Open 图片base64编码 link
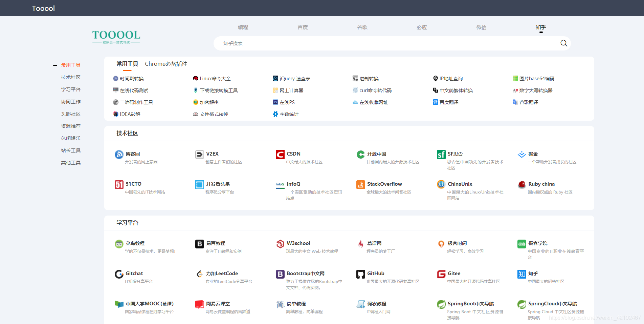 [533, 79]
